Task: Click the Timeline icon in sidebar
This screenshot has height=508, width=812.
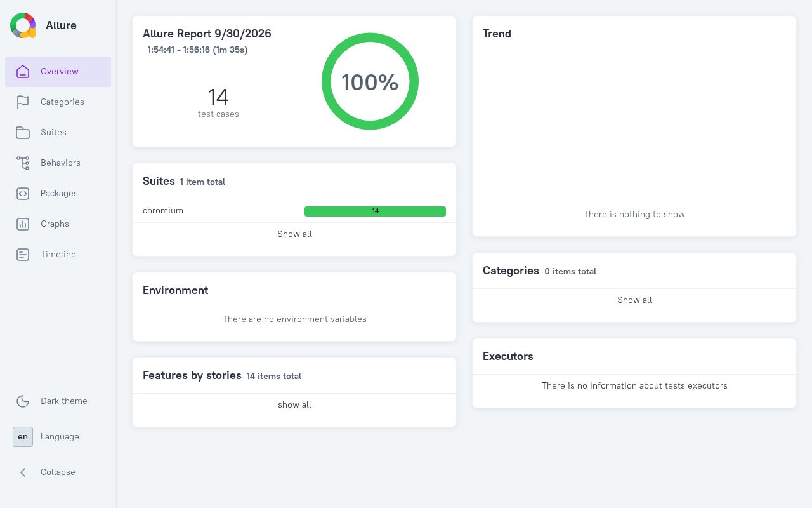Action: click(x=23, y=255)
